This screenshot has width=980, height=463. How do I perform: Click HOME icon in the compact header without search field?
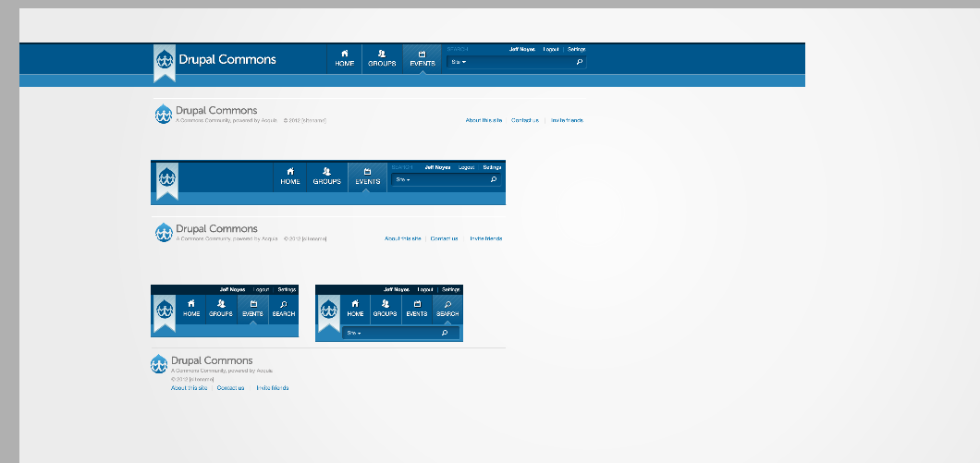click(191, 304)
